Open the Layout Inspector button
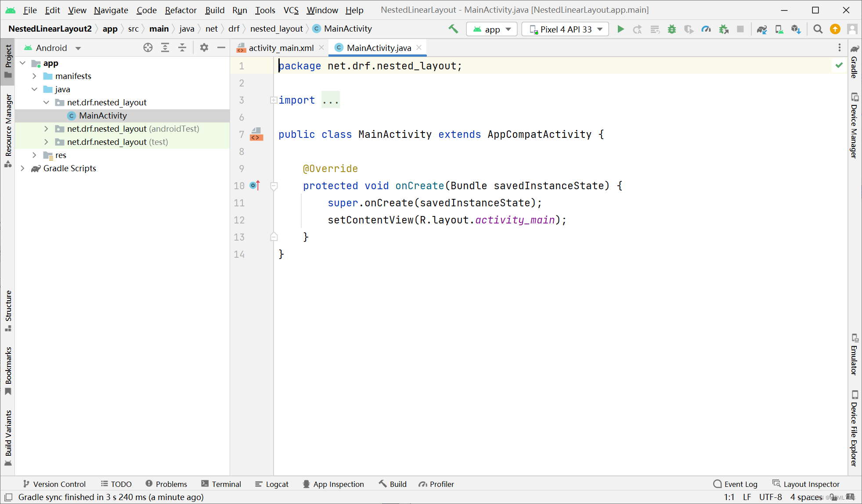862x504 pixels. click(806, 484)
